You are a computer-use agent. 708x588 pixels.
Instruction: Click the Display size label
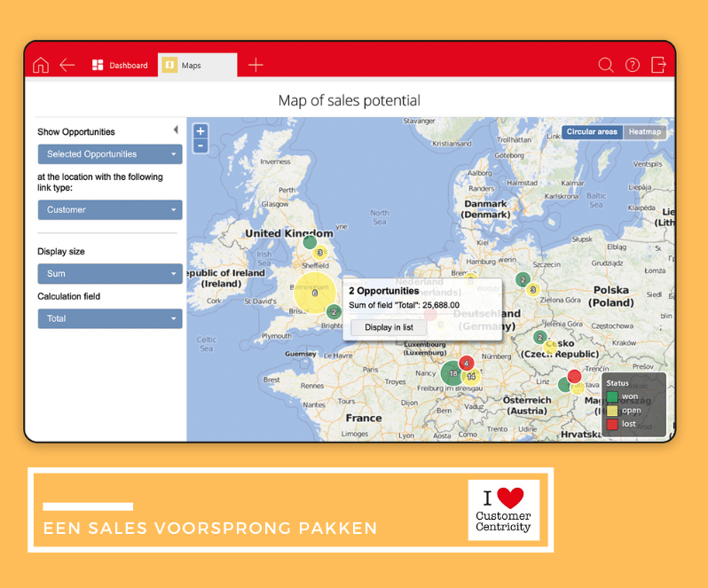click(x=61, y=251)
